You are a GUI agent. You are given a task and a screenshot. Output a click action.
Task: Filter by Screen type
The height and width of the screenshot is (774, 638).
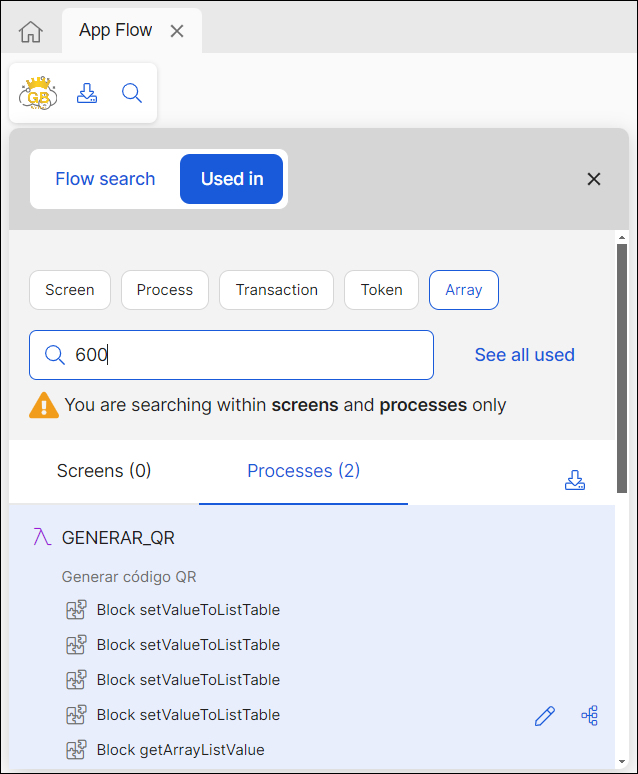point(70,290)
